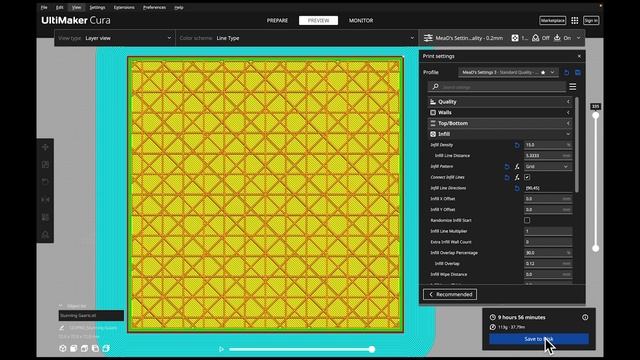
Task: Select the Move tool in left toolbar
Action: (45, 147)
